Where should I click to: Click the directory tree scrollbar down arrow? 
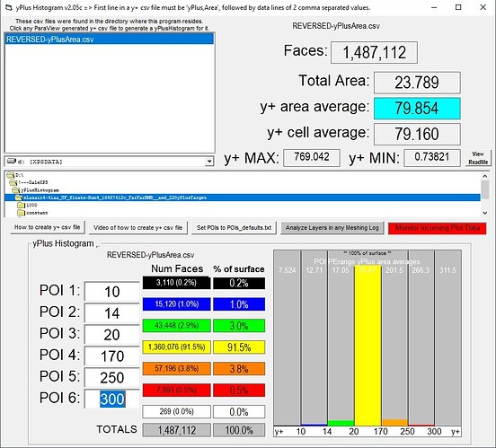pyautogui.click(x=484, y=213)
